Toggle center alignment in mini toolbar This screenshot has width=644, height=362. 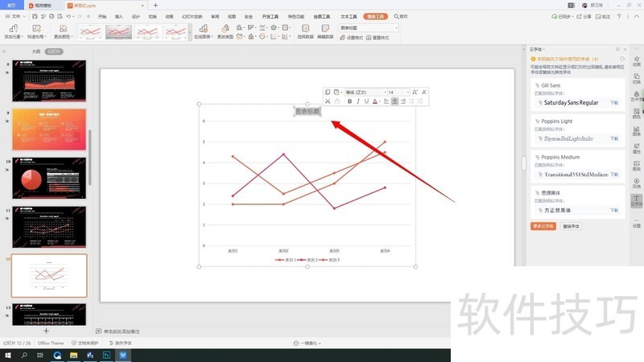[x=394, y=101]
